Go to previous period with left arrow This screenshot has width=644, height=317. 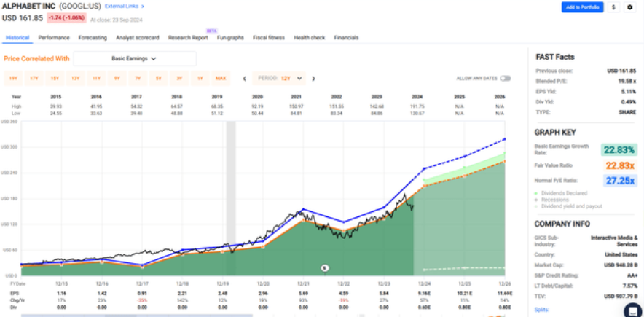pyautogui.click(x=244, y=79)
